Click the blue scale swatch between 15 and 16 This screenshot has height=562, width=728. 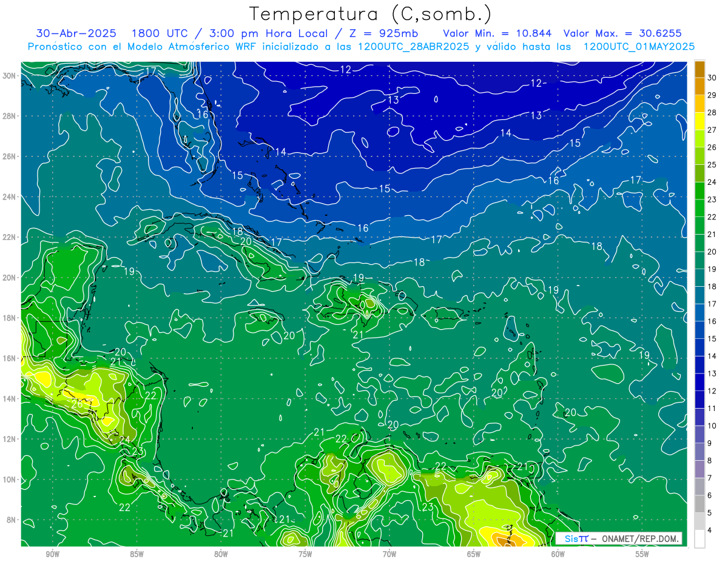699,330
